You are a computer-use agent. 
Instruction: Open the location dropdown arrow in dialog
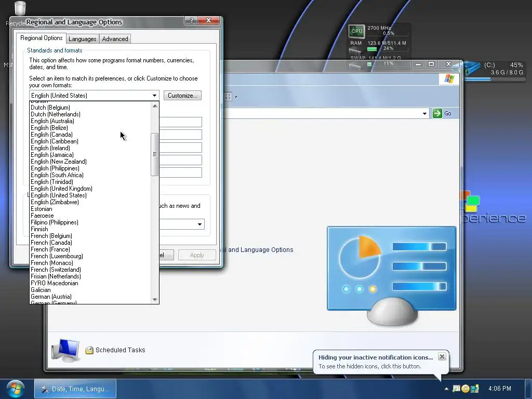coord(199,224)
